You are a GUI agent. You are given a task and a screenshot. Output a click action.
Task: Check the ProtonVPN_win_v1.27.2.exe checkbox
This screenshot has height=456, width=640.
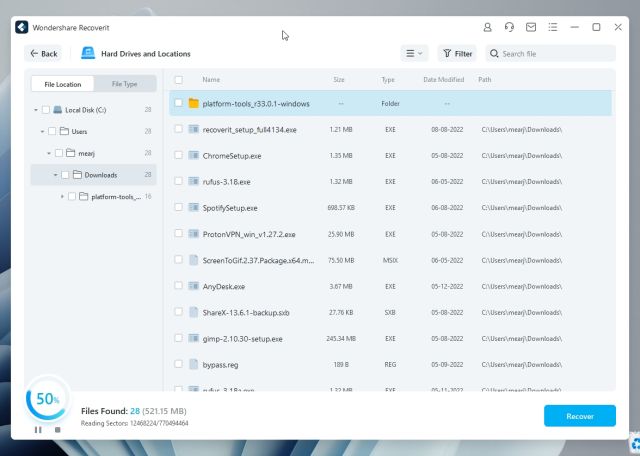pos(178,233)
